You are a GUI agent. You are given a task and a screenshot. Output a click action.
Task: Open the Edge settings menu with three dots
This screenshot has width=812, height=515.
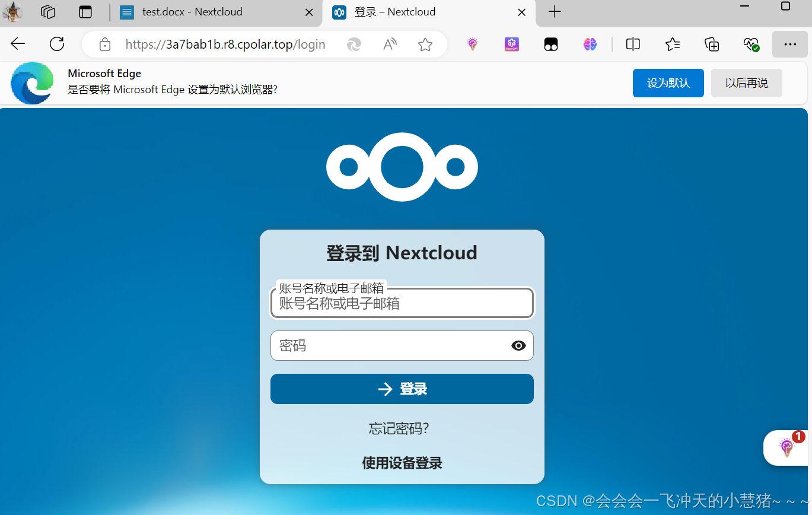(790, 44)
